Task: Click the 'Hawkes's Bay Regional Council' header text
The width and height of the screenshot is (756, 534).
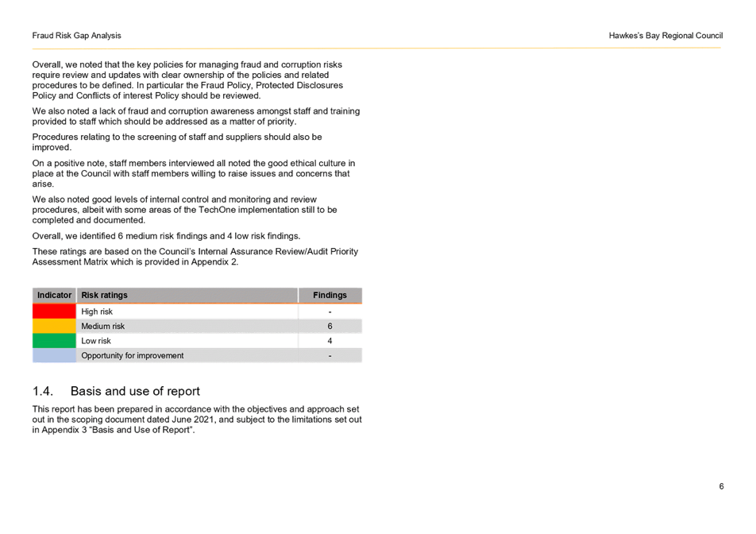Action: (665, 36)
